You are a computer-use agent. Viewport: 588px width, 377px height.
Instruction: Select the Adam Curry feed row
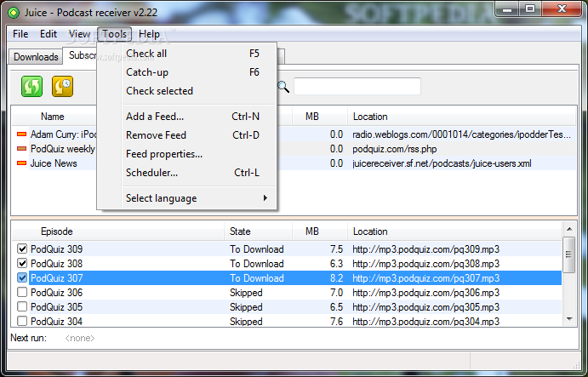[64, 134]
